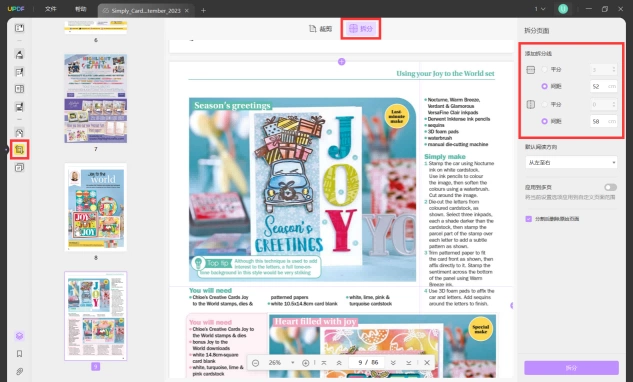Go to next page arrow in bottom toolbar
This screenshot has width=633, height=382.
pyautogui.click(x=393, y=363)
